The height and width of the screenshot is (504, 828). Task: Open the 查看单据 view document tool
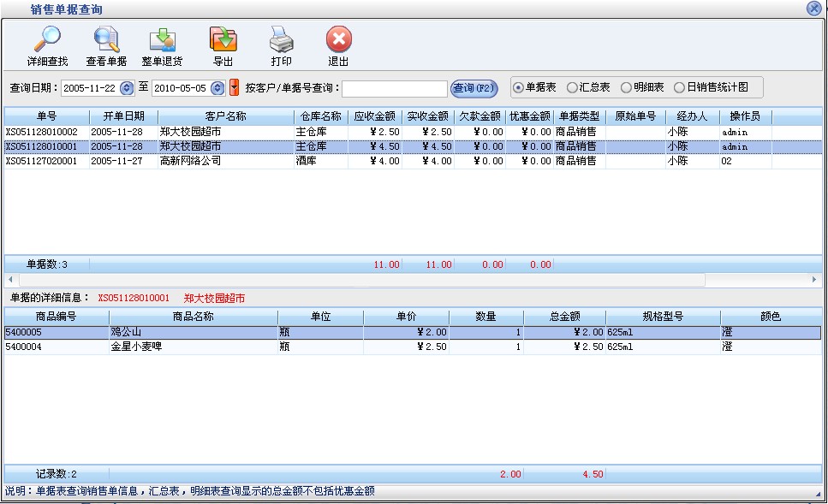coord(106,39)
